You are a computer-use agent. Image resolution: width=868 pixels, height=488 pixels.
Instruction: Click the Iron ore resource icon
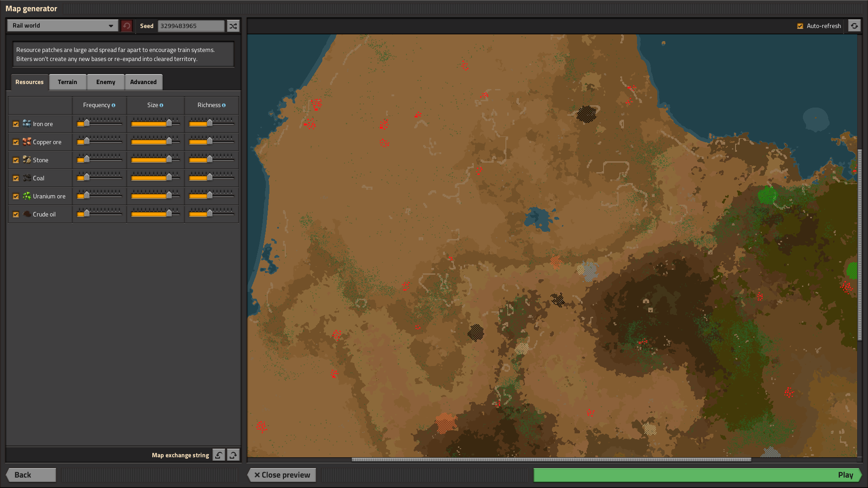[x=27, y=123]
